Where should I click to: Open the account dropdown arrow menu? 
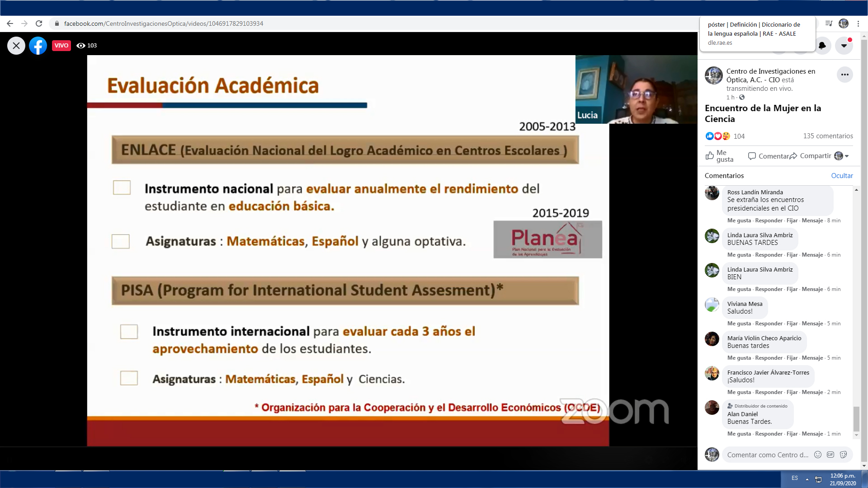(844, 46)
